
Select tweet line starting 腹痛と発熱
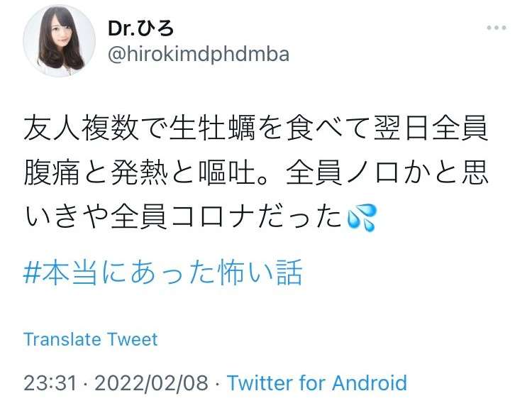(x=256, y=172)
